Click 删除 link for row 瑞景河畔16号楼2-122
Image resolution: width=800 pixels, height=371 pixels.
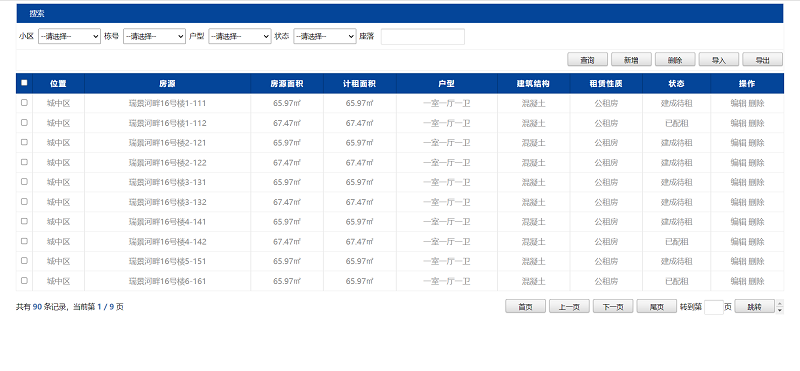click(756, 163)
